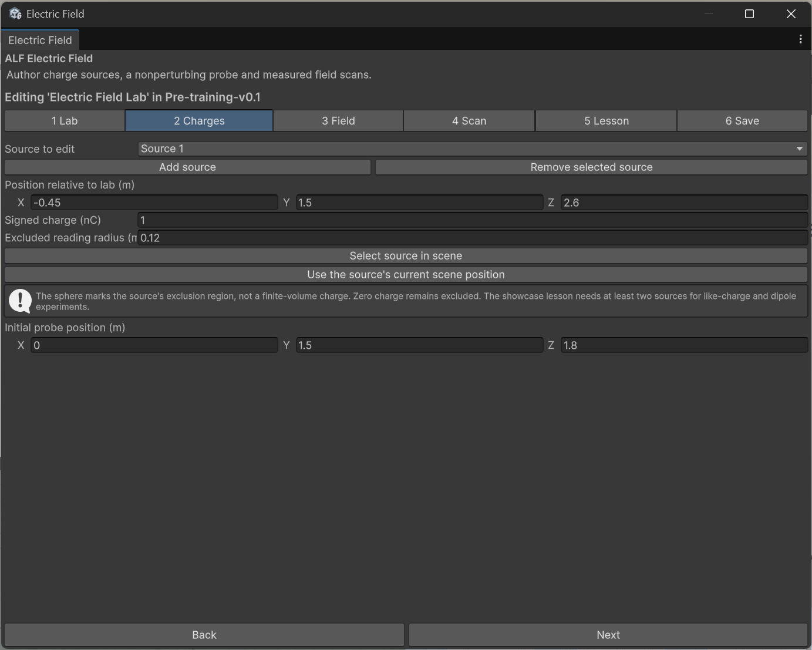Image resolution: width=812 pixels, height=650 pixels.
Task: Use the source's current scene position
Action: pyautogui.click(x=406, y=274)
